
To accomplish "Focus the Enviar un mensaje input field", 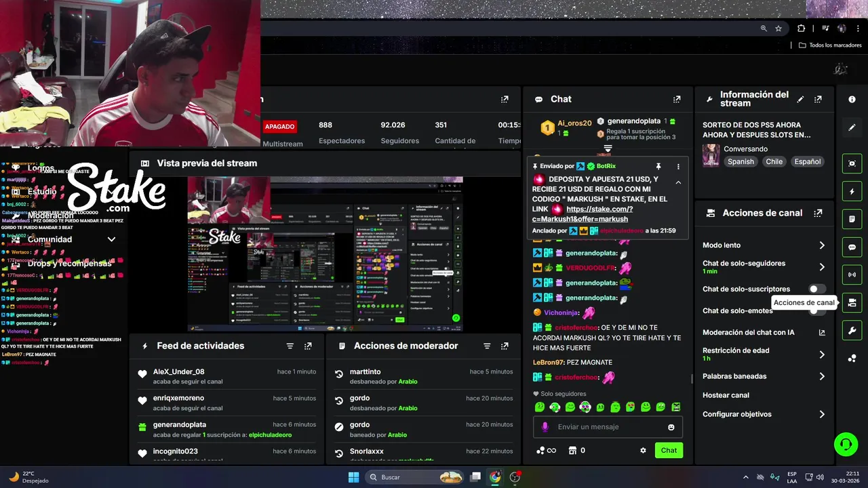I will tap(608, 427).
